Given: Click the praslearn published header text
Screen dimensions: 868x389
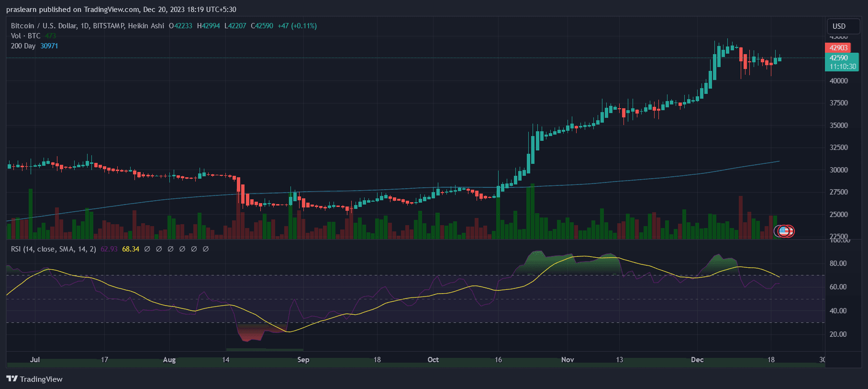Looking at the screenshot, I should tap(121, 10).
